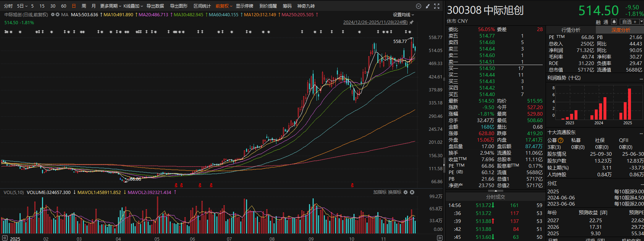Click the brush drawing tool icon
Viewport: 644px width, 241px height.
[428, 6]
